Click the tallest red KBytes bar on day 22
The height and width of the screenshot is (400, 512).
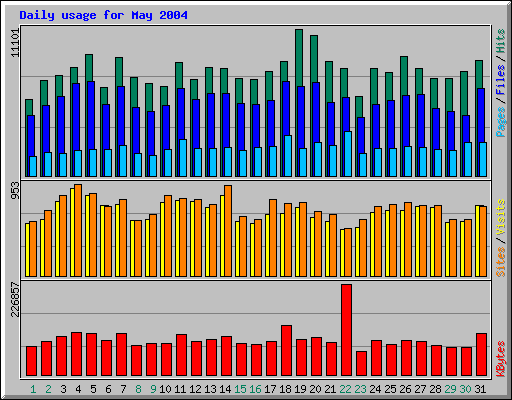[x=346, y=330]
